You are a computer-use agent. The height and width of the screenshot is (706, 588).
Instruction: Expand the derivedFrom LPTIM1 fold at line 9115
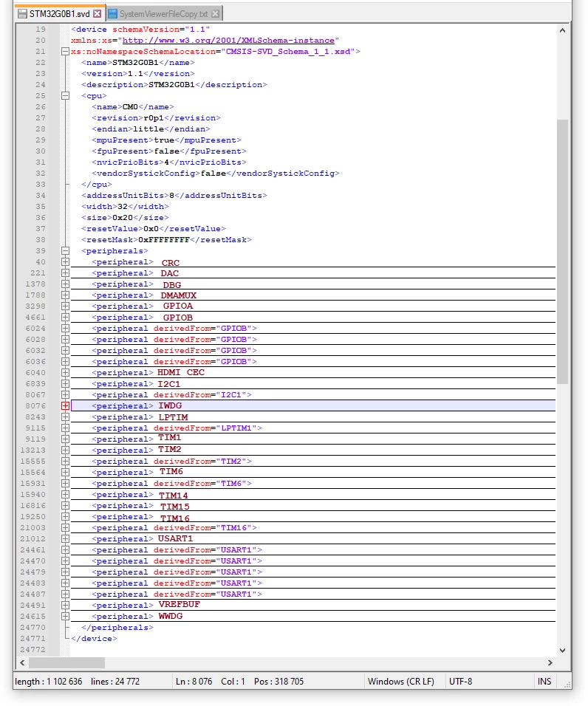pos(65,428)
